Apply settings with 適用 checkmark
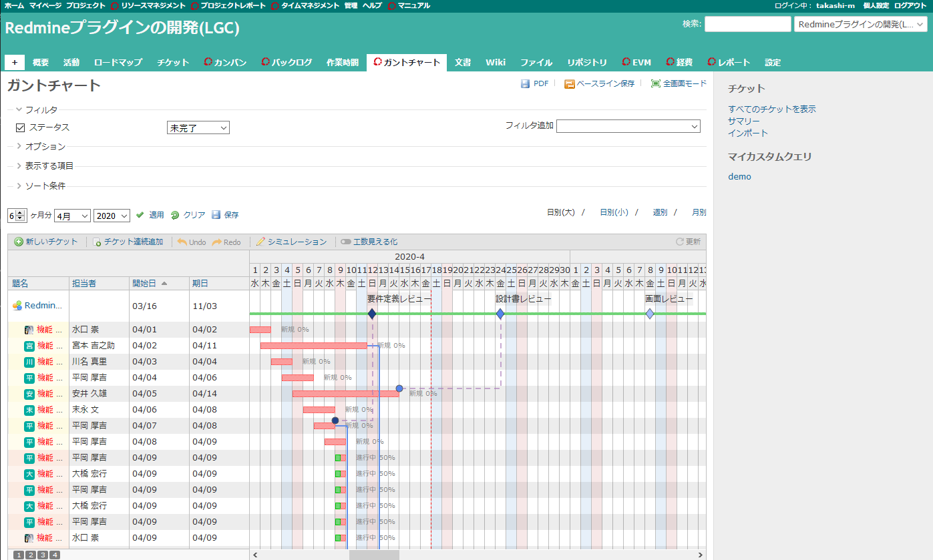This screenshot has height=560, width=933. click(140, 215)
